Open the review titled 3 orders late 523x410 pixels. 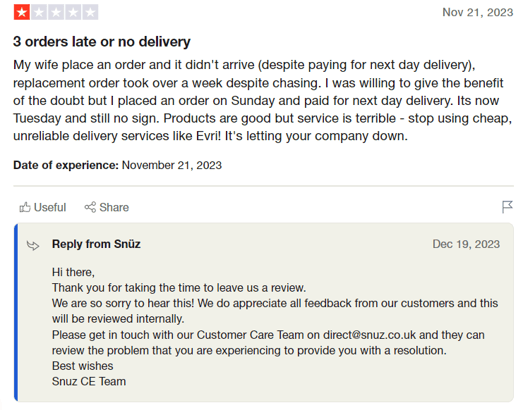point(102,42)
